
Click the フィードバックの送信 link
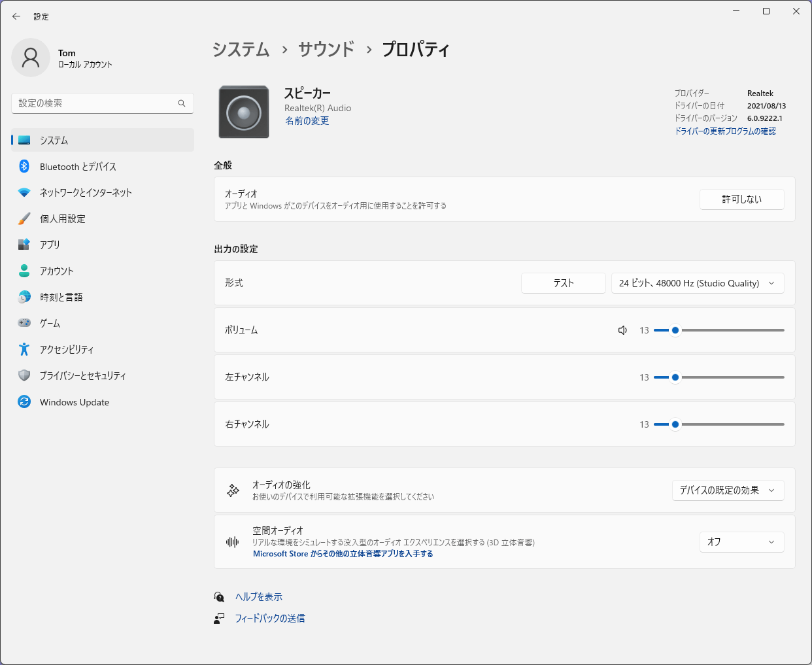270,618
